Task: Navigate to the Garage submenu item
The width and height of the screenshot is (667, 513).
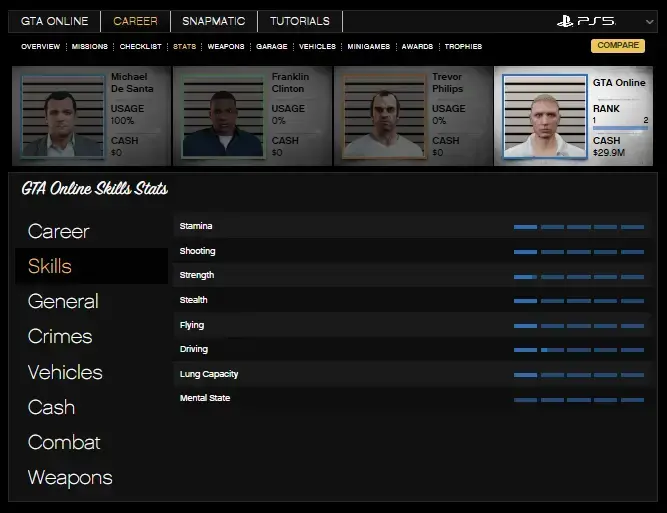Action: point(271,47)
